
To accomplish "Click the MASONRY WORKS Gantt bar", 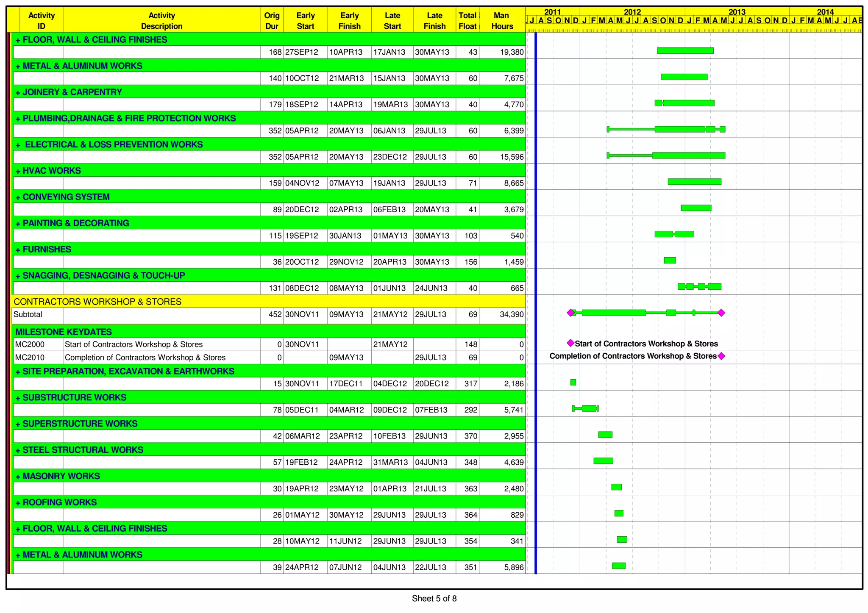I will (x=616, y=487).
